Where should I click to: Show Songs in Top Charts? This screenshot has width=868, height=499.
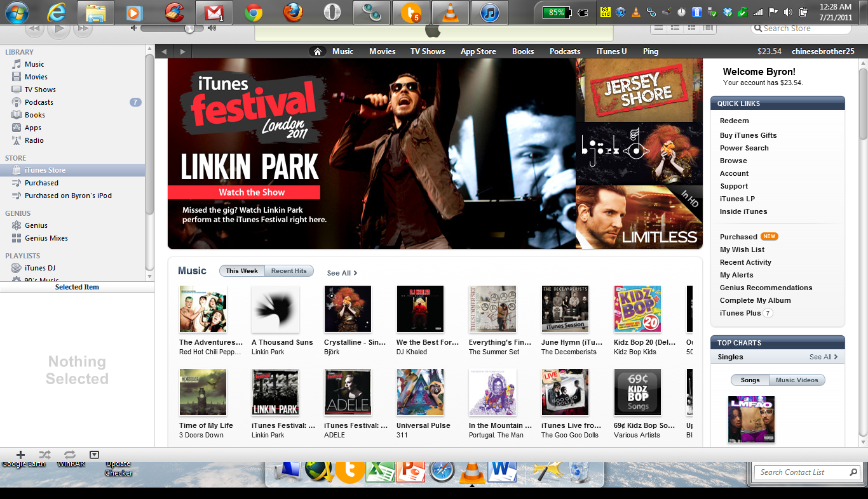(750, 380)
